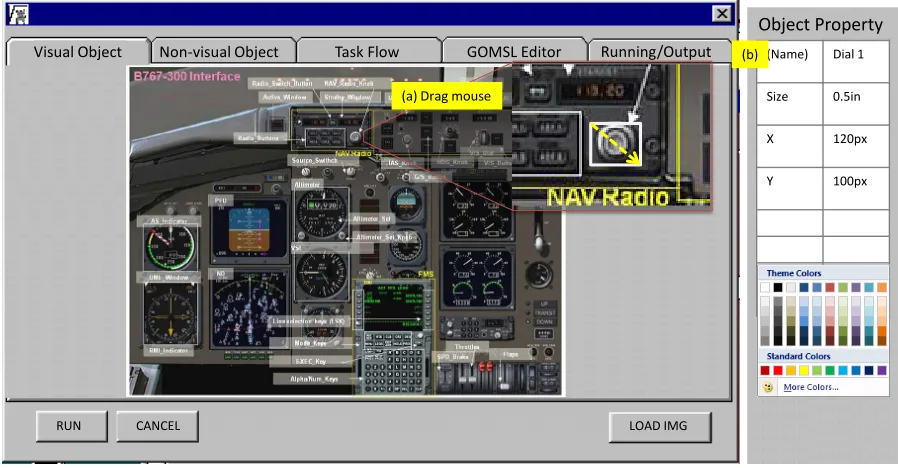Select the Size property label cell

(790, 103)
